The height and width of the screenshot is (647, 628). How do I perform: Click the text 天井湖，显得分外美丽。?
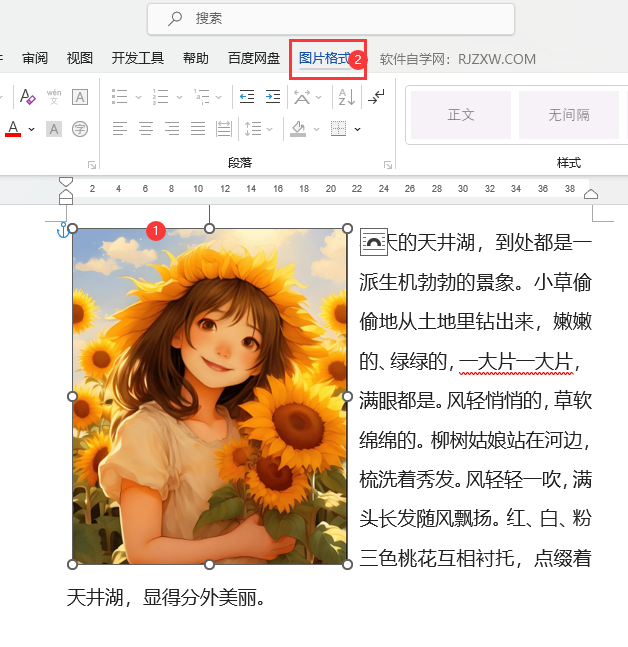pos(166,597)
